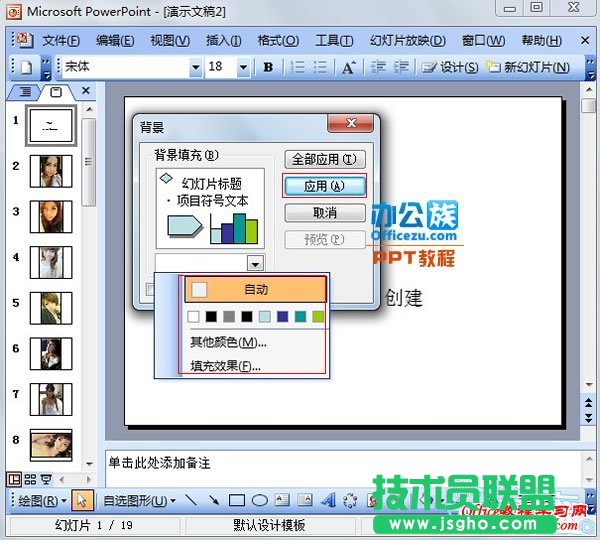Open the font name dropdown
Viewport: 600px width, 540px height.
[196, 68]
